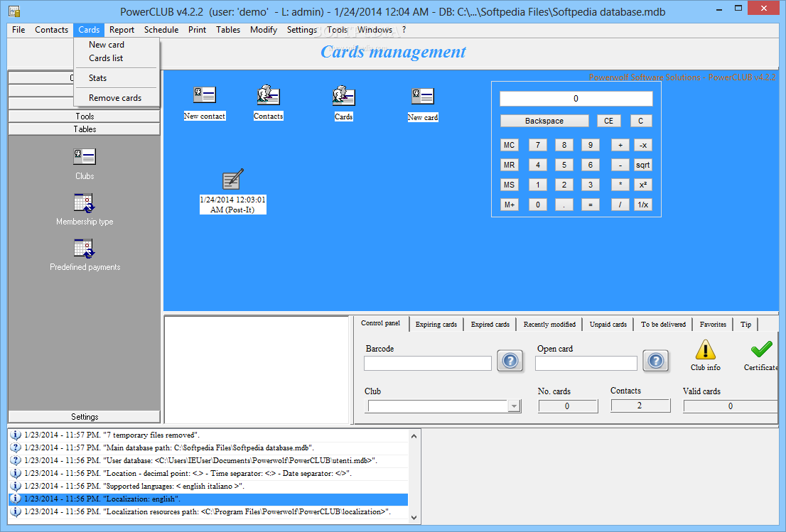
Task: Click the log list scroll-up arrow
Action: [x=414, y=436]
